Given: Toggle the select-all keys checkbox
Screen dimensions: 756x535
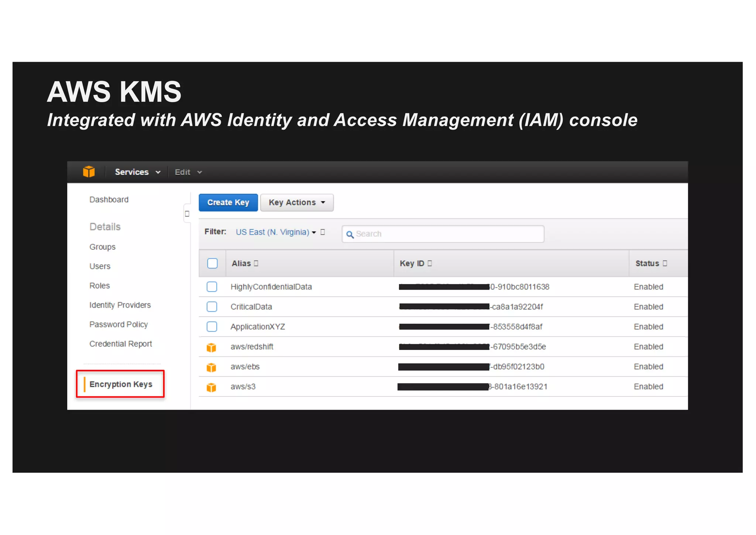Looking at the screenshot, I should point(212,263).
